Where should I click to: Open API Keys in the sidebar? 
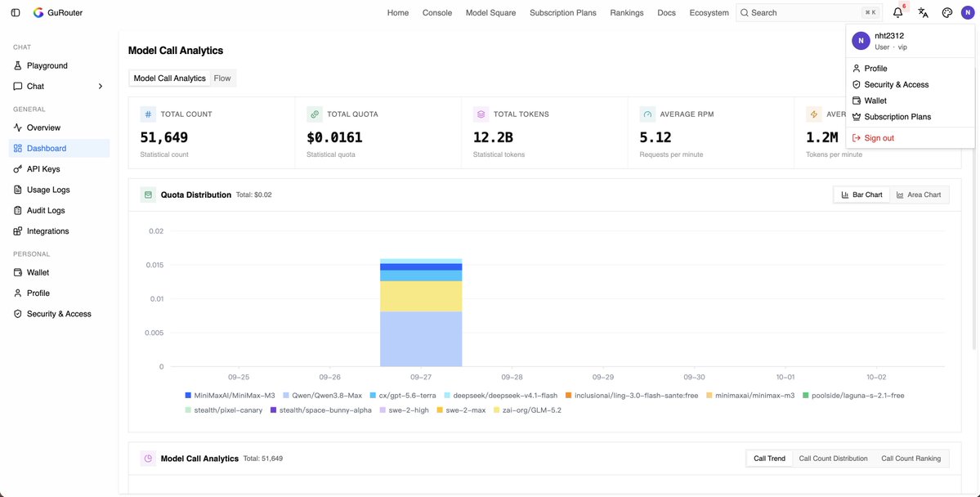[x=60, y=168]
